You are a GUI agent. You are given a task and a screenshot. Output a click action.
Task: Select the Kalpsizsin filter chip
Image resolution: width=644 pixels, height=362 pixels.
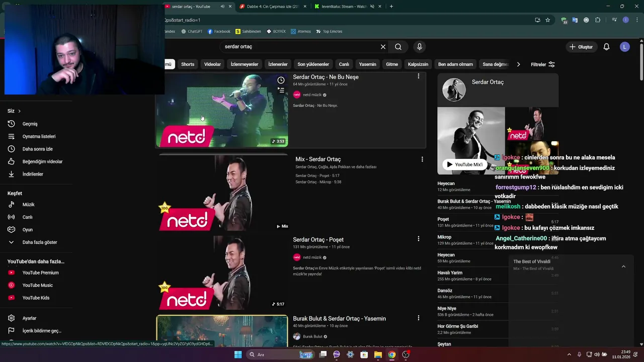click(x=418, y=64)
